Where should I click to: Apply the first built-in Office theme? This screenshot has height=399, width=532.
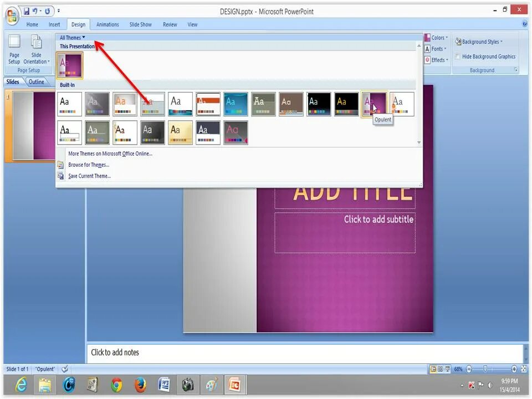click(x=69, y=104)
